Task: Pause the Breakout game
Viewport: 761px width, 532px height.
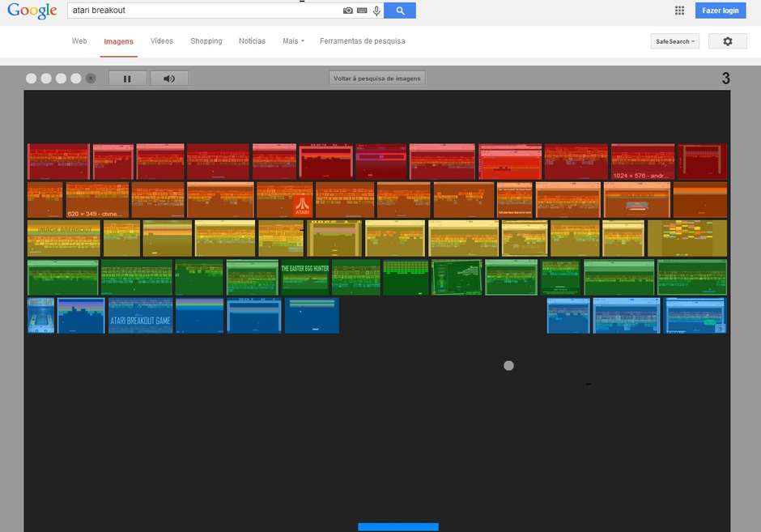Action: click(128, 79)
